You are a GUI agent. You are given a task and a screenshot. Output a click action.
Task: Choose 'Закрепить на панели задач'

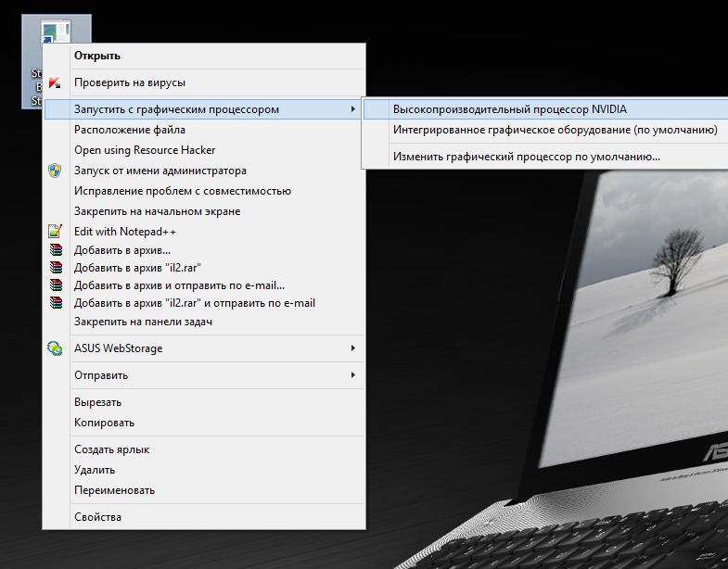[204, 322]
